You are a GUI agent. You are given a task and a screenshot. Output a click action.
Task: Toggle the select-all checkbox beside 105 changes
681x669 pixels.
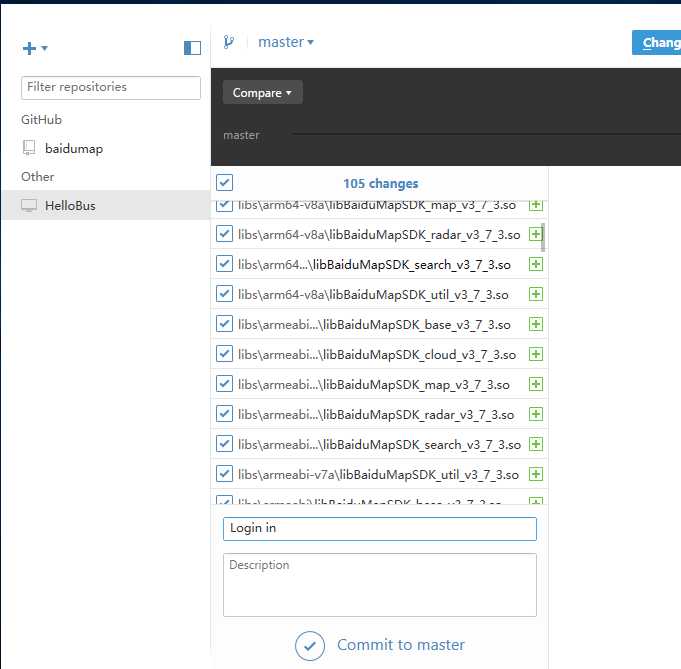tap(225, 183)
